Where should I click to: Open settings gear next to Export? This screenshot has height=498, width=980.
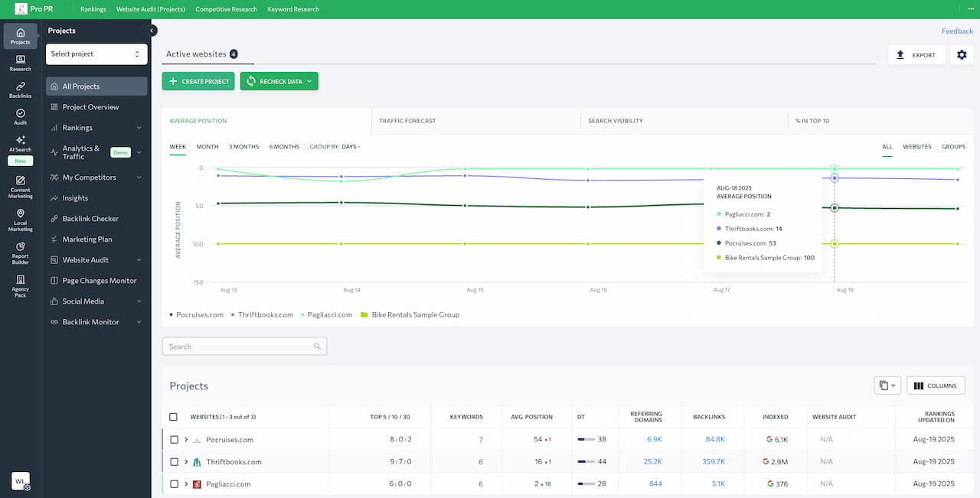click(x=962, y=55)
